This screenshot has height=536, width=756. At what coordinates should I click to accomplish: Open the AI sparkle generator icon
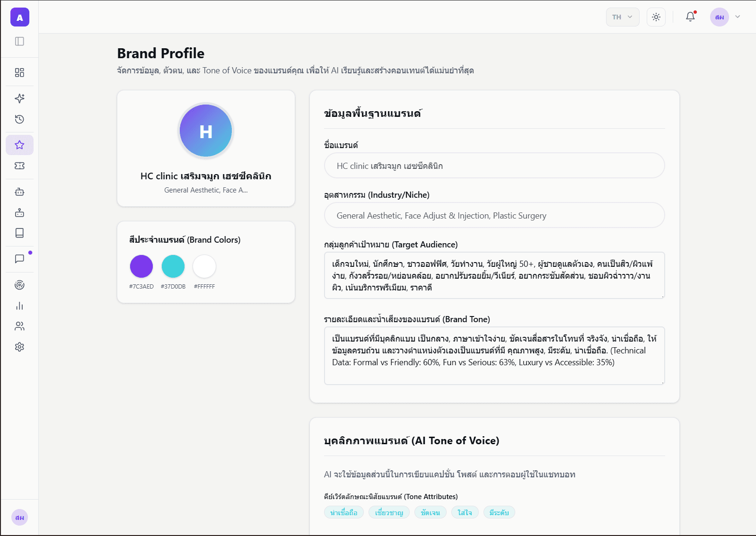(x=19, y=98)
